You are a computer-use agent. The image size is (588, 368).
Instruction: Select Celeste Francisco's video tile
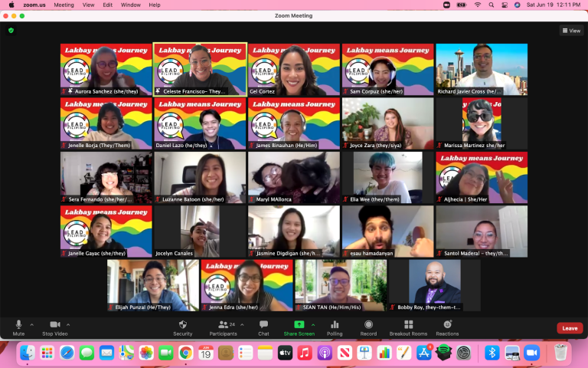tap(200, 70)
